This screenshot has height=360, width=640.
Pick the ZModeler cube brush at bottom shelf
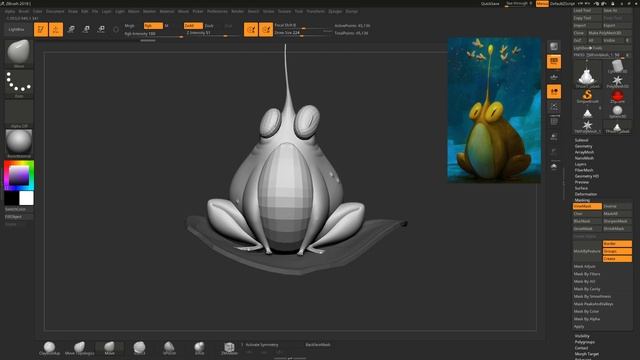pyautogui.click(x=229, y=348)
